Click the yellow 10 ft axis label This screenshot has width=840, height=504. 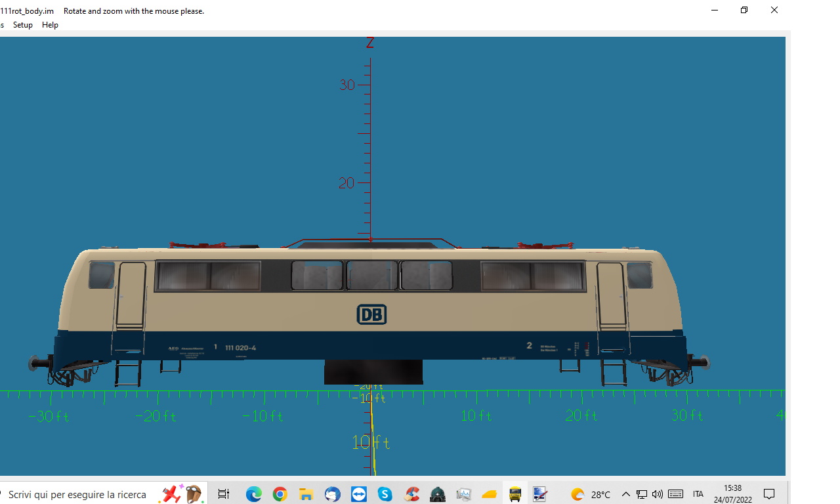click(371, 443)
